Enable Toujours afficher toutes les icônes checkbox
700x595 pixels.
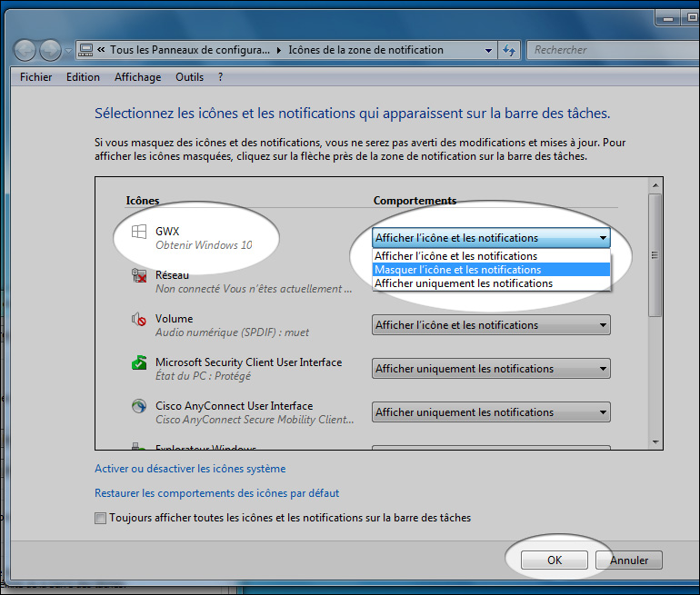coord(100,519)
